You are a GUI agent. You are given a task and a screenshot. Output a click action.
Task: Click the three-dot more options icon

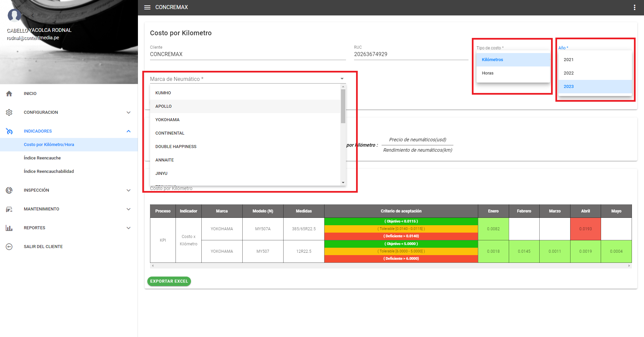(634, 7)
